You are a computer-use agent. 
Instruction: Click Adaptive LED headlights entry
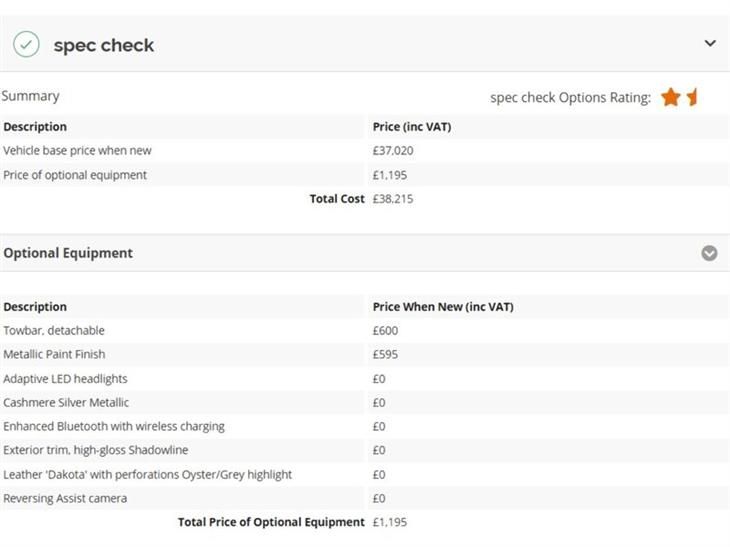(x=65, y=379)
